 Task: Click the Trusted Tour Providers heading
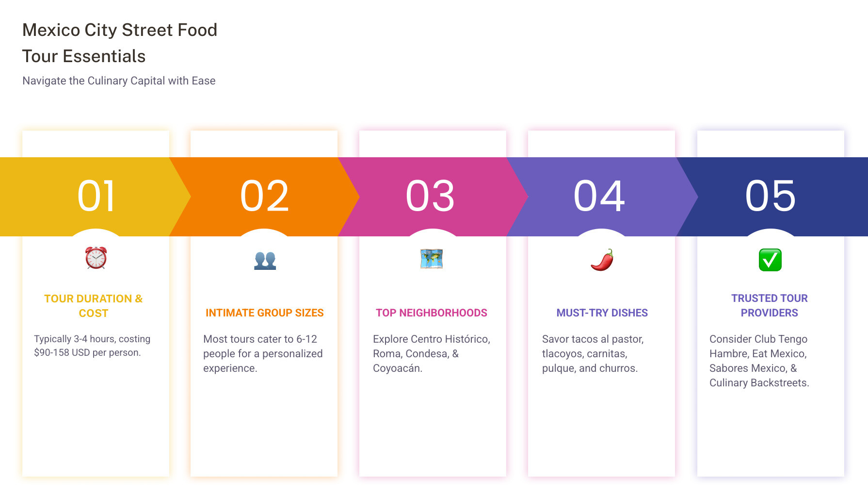click(x=770, y=305)
